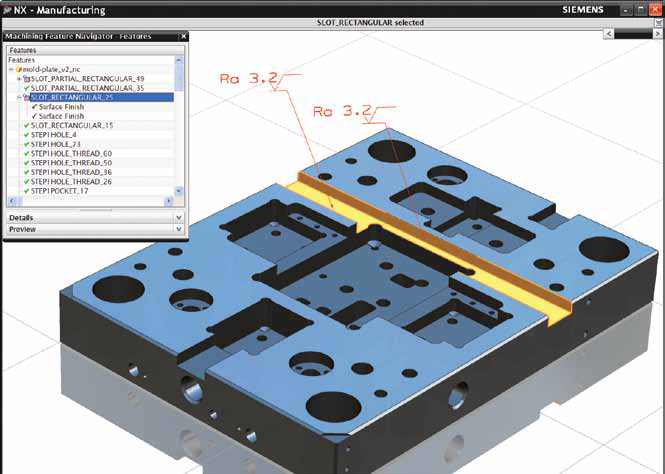This screenshot has width=665, height=474.
Task: Click the NX application icon in title bar
Action: [7, 10]
